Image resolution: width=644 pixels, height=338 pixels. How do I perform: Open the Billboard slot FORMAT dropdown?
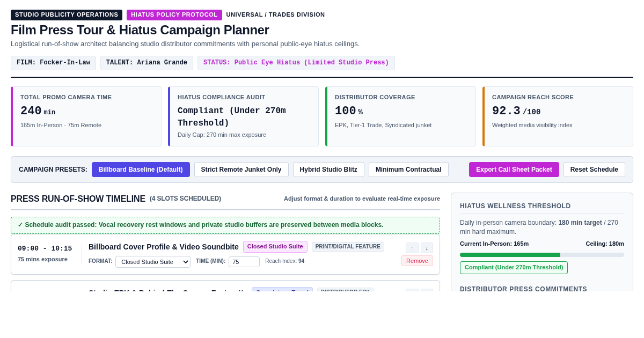(153, 262)
